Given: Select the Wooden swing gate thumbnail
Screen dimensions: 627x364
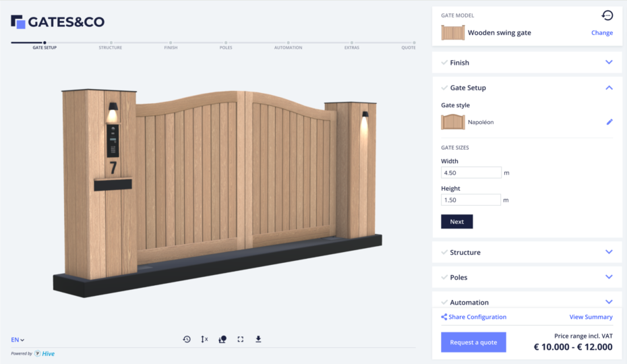Looking at the screenshot, I should point(453,33).
